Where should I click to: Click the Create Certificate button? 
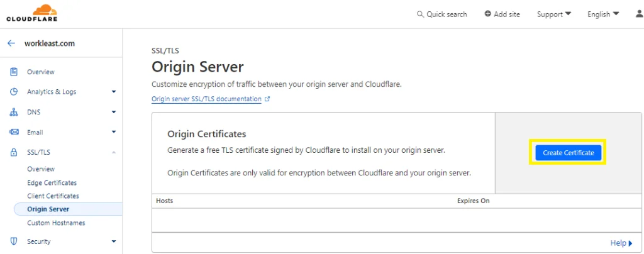tap(568, 153)
